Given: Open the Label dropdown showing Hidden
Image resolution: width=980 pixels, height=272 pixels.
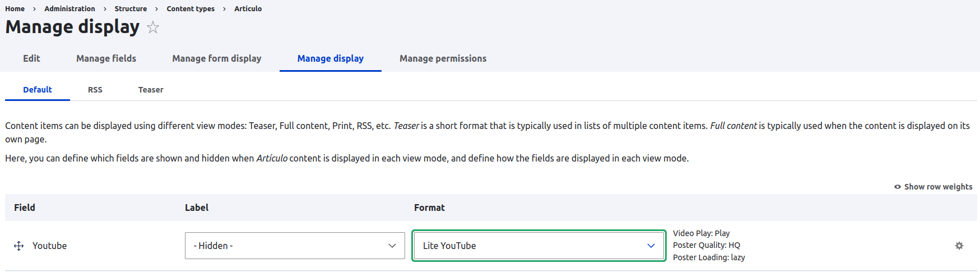Looking at the screenshot, I should [x=295, y=246].
